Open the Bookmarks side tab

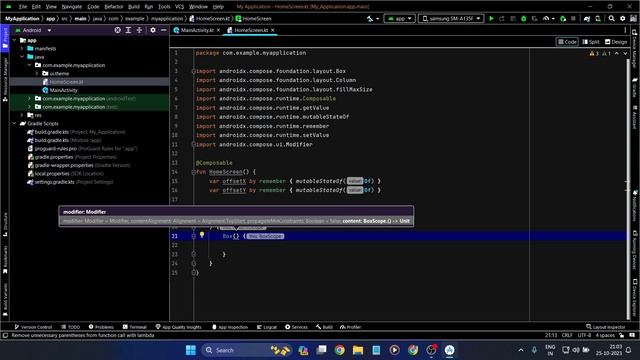(x=5, y=259)
